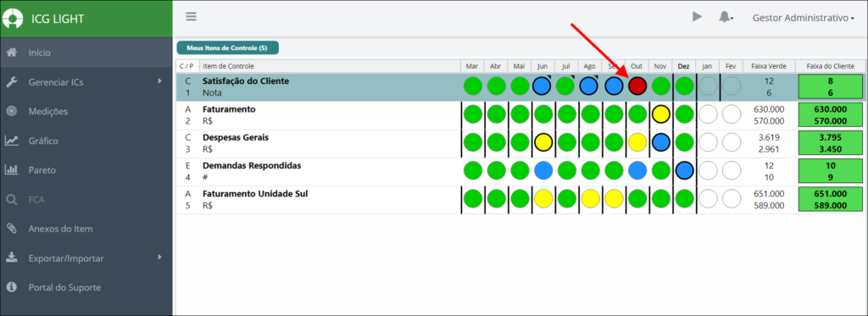
Task: Click empty Fev indicator for Despesas Gerais
Action: point(732,143)
